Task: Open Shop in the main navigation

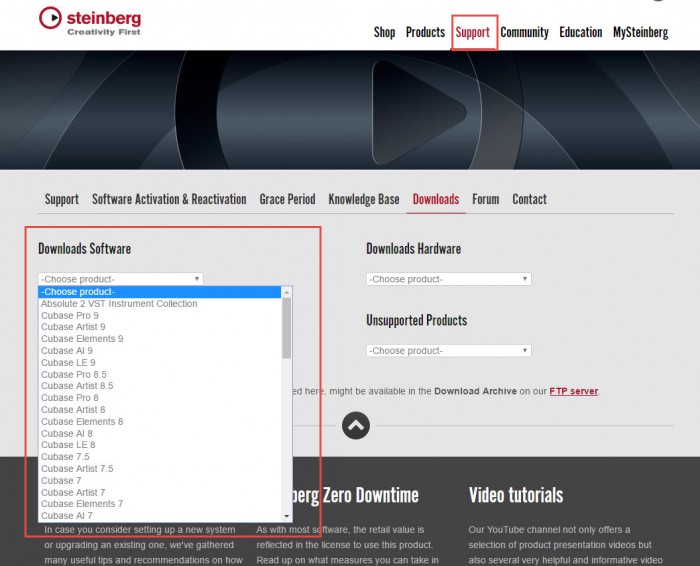Action: (x=384, y=32)
